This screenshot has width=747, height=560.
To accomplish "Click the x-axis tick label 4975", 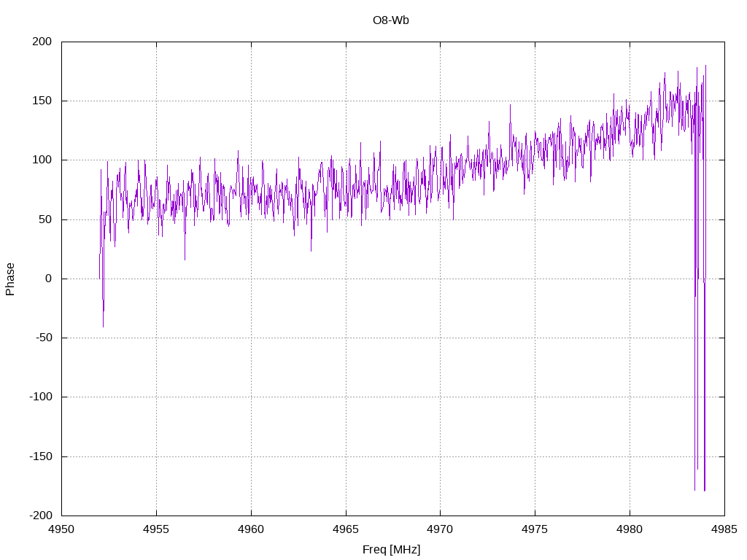I will 535,529.
